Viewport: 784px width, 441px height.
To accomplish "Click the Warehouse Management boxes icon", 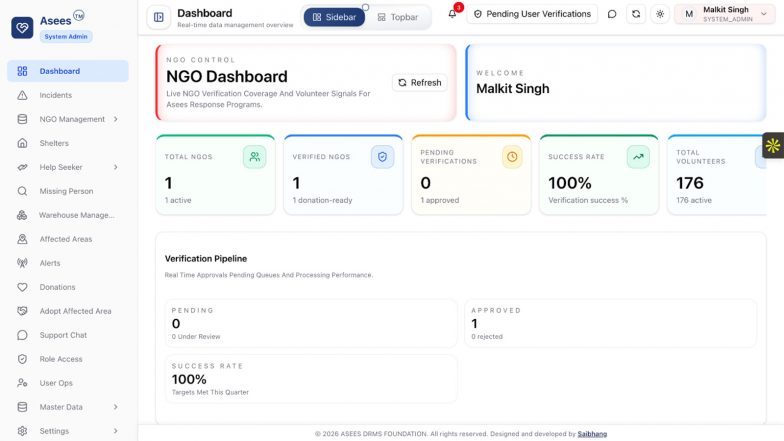I will [22, 215].
